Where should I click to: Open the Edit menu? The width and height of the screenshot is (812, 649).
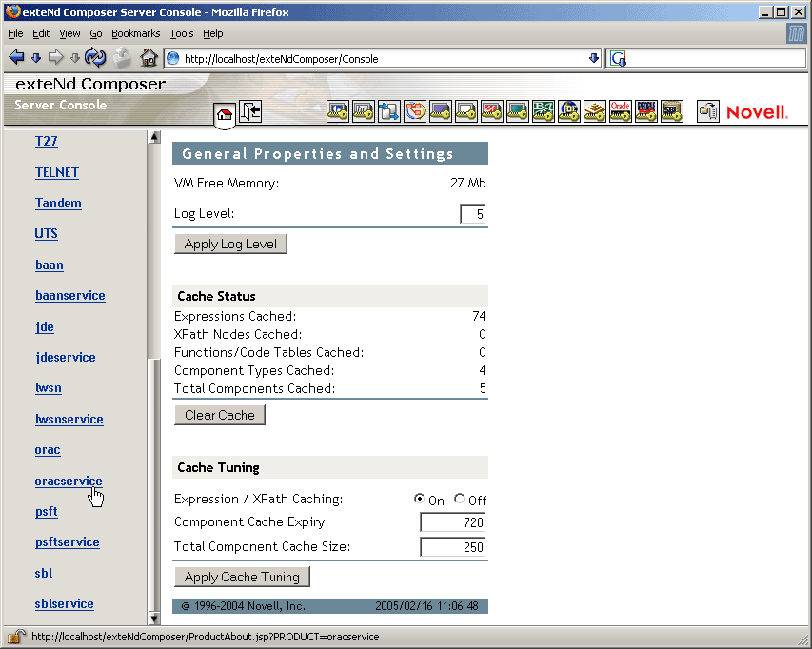(41, 33)
